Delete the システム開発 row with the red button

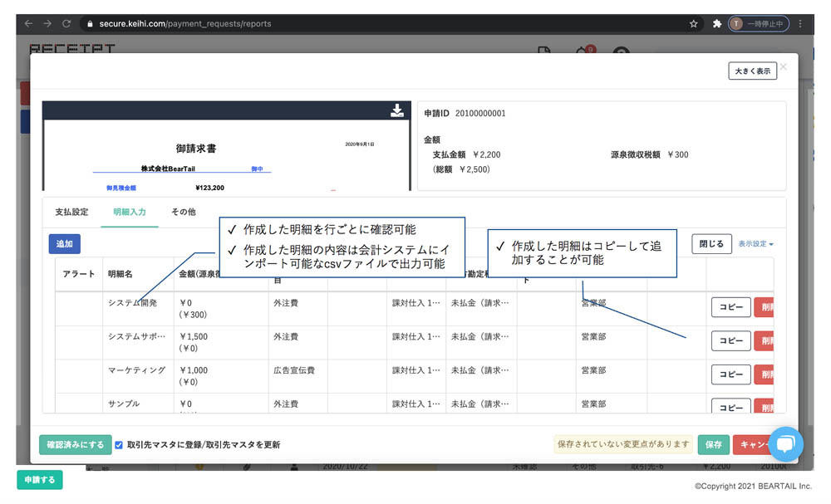765,307
